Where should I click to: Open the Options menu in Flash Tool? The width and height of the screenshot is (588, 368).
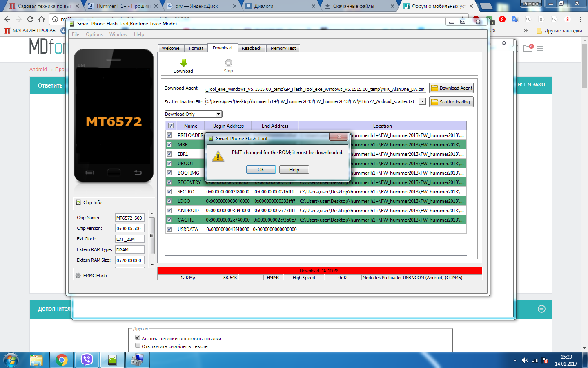pos(94,34)
